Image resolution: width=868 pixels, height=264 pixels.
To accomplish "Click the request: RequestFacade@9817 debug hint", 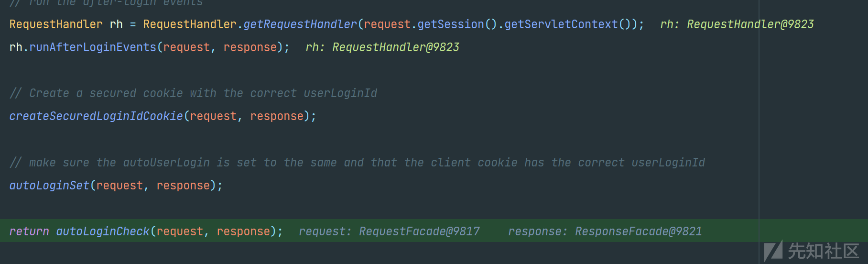I will tap(389, 231).
